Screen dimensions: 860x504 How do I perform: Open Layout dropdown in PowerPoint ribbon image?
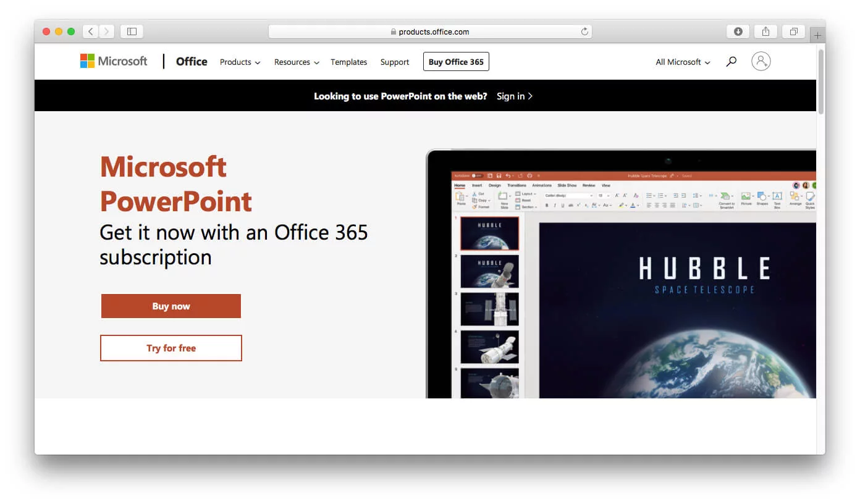point(526,194)
